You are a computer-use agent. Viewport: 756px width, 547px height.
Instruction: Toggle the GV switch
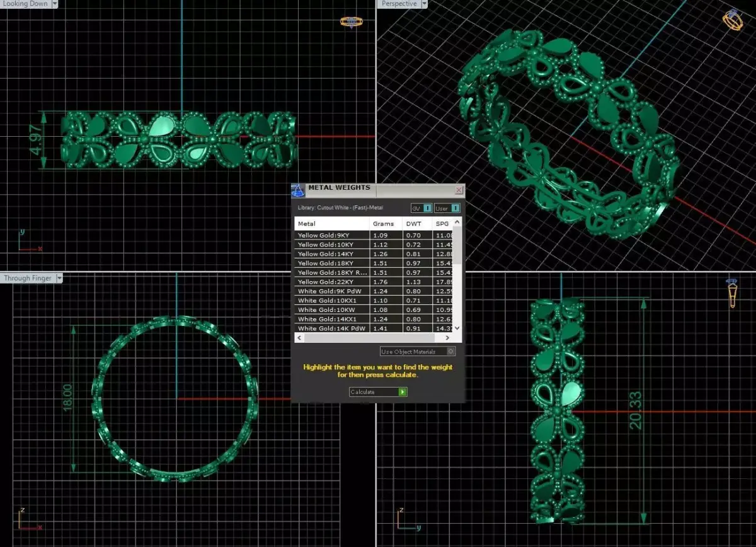coord(421,208)
